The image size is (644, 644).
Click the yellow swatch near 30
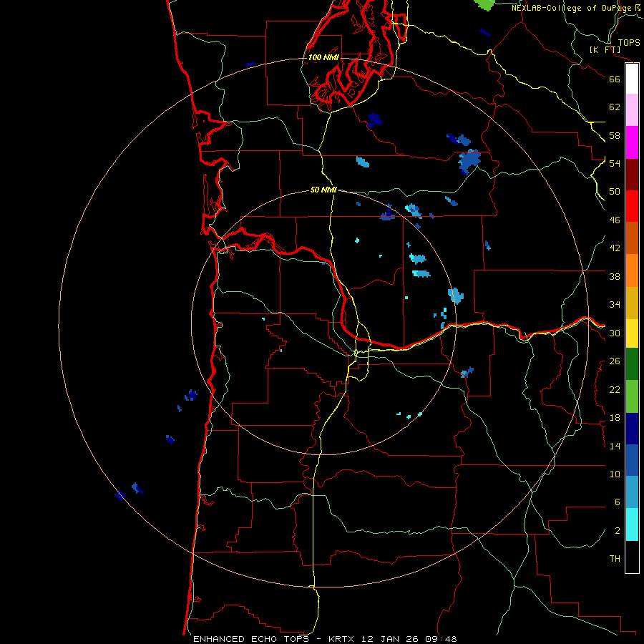tap(632, 333)
